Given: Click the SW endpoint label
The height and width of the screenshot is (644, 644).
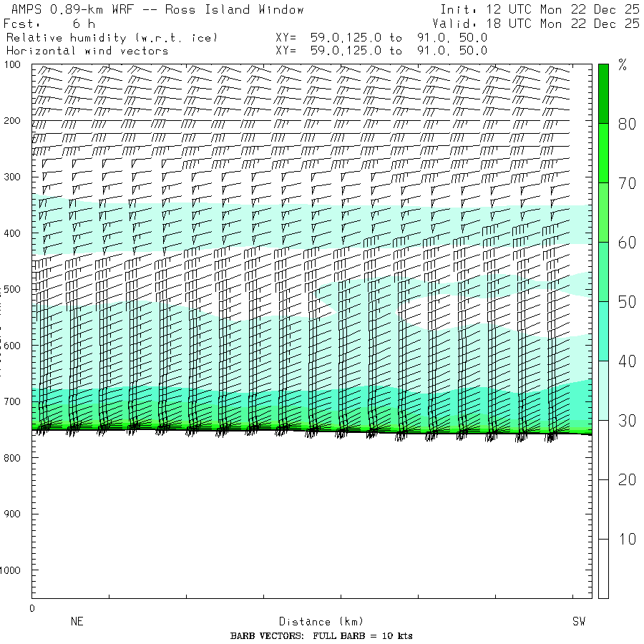Looking at the screenshot, I should 578,622.
